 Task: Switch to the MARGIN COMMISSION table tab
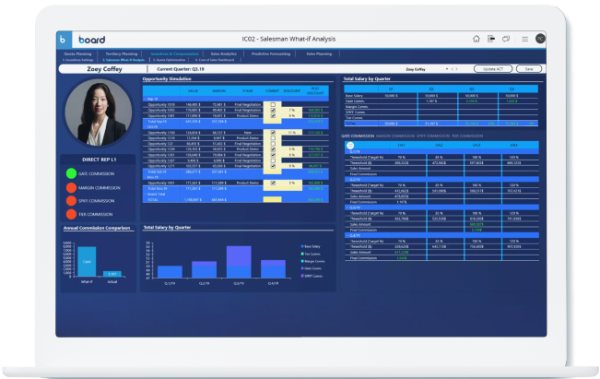pos(395,136)
